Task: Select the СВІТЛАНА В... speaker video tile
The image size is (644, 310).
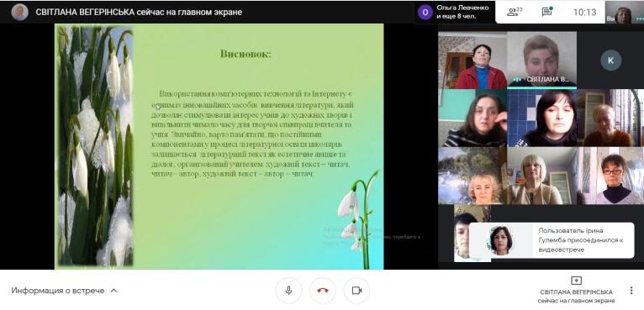Action: 541,60
